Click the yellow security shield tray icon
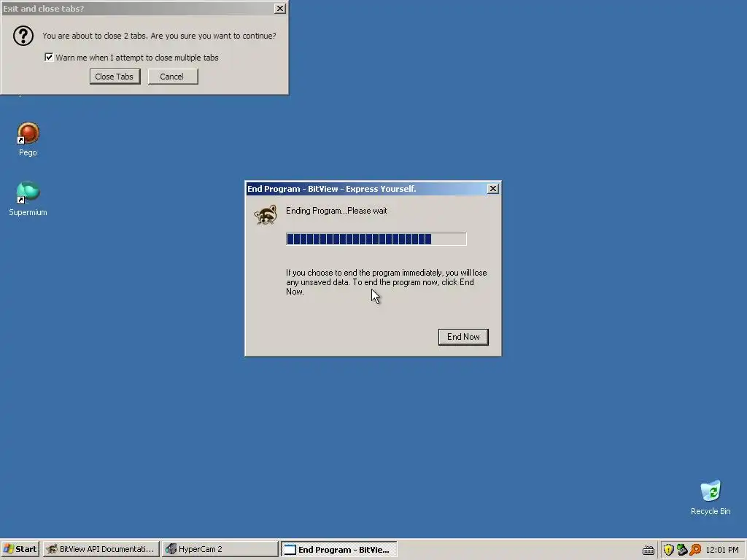Viewport: 747px width, 560px height. click(x=668, y=550)
